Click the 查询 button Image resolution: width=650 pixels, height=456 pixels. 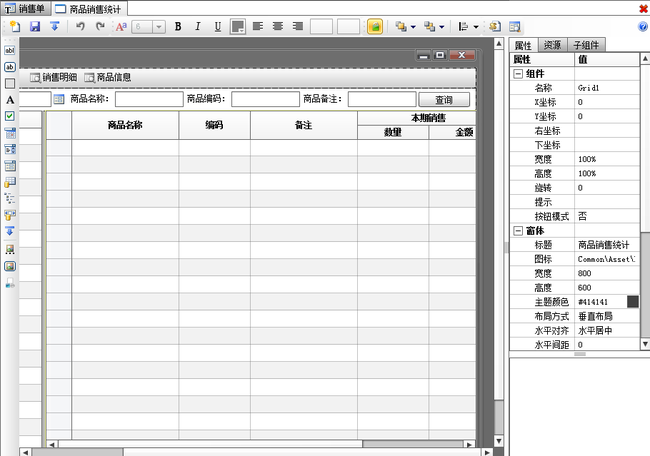pyautogui.click(x=444, y=99)
